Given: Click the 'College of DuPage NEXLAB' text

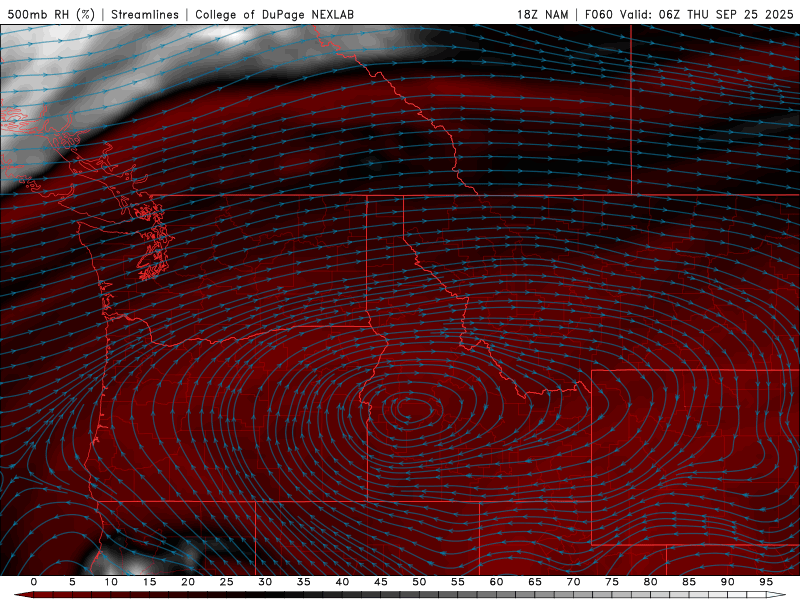Looking at the screenshot, I should click(x=274, y=14).
